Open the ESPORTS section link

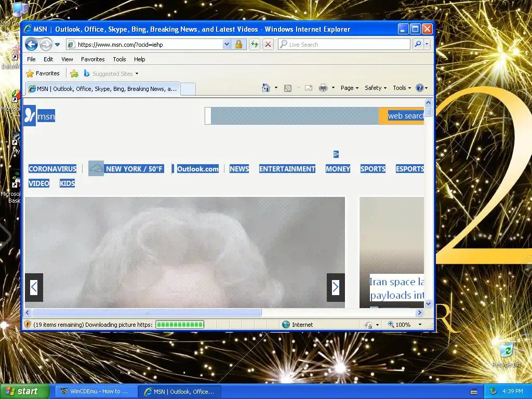[410, 169]
